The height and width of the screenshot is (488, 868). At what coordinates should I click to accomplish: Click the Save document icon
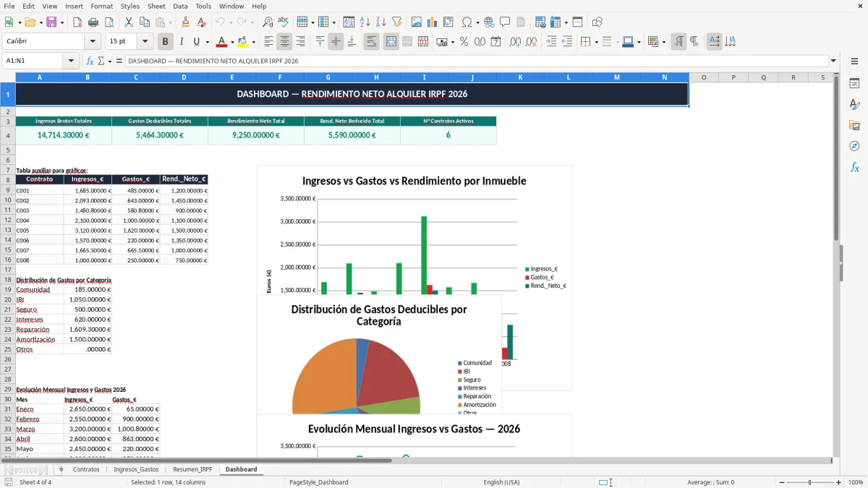(51, 22)
